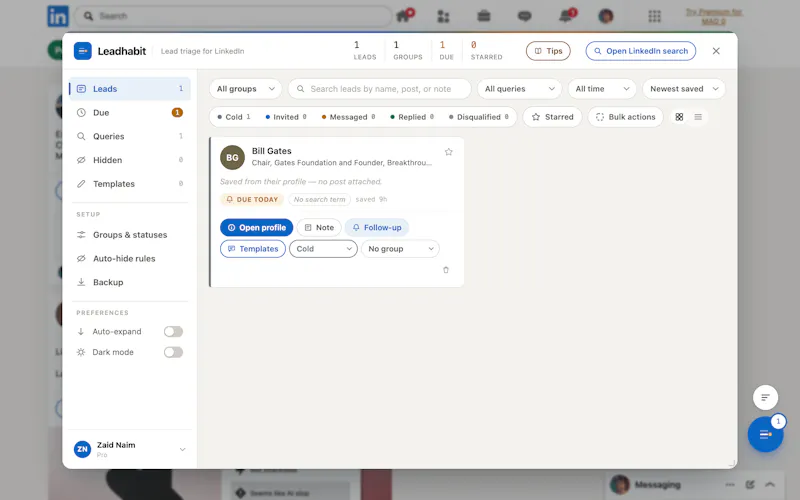Screen dimensions: 800x500
Task: Open Templates button on lead card
Action: click(253, 249)
